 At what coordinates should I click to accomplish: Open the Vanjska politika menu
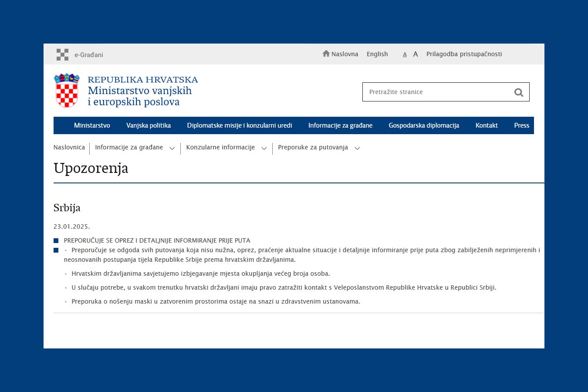149,125
